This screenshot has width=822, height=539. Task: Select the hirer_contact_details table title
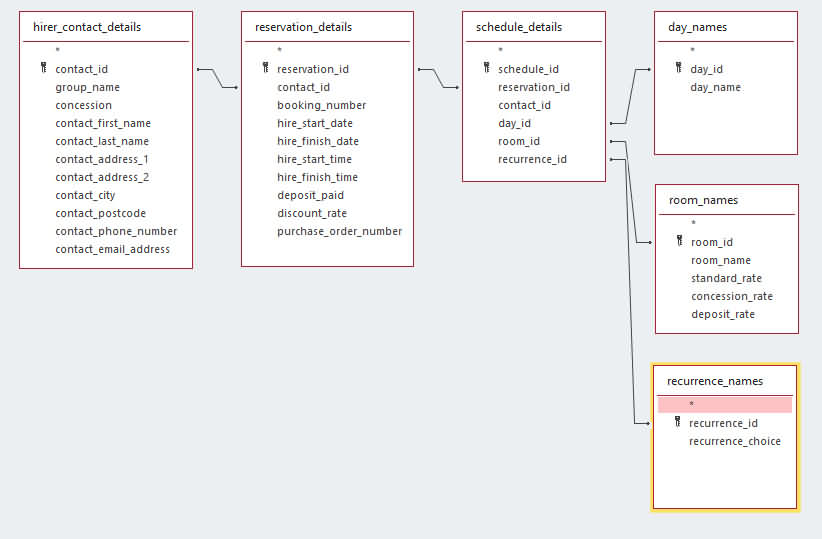87,27
